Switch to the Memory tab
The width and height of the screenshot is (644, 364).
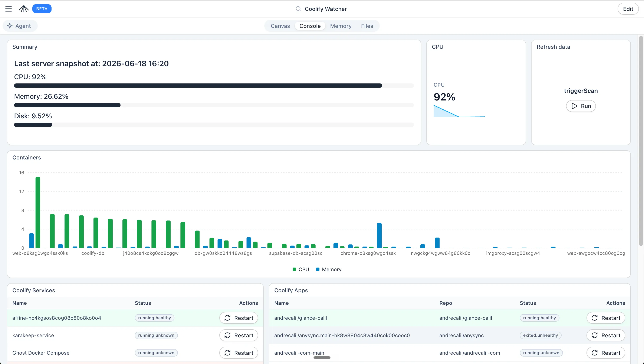341,26
